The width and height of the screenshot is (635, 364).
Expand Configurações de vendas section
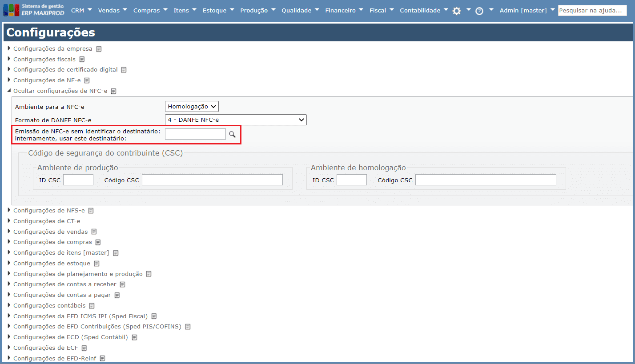pyautogui.click(x=9, y=232)
